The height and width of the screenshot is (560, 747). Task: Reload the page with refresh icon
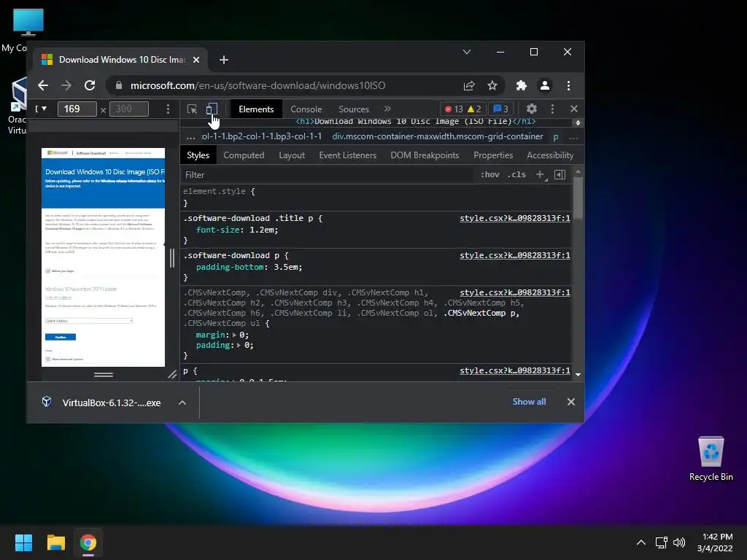(x=90, y=86)
